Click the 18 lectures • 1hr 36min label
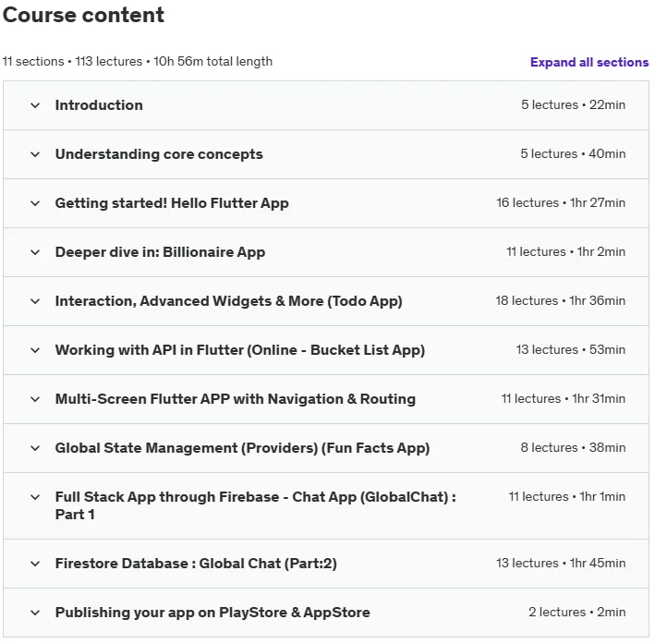Image resolution: width=655 pixels, height=644 pixels. 560,300
